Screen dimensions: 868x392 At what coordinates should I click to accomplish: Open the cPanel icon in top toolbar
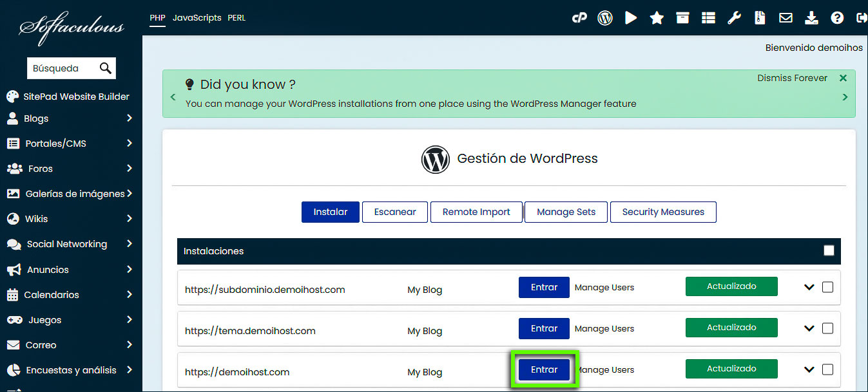click(579, 17)
